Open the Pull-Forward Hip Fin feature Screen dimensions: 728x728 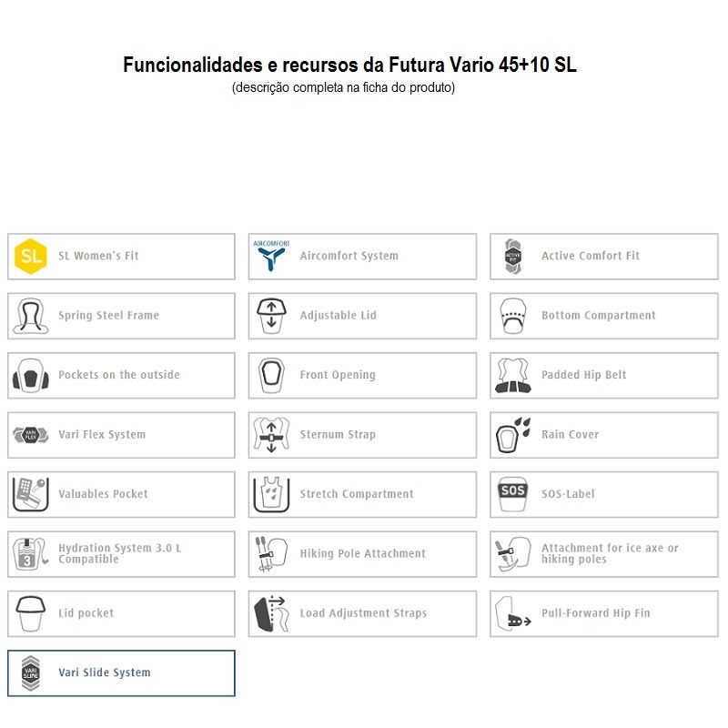[604, 613]
